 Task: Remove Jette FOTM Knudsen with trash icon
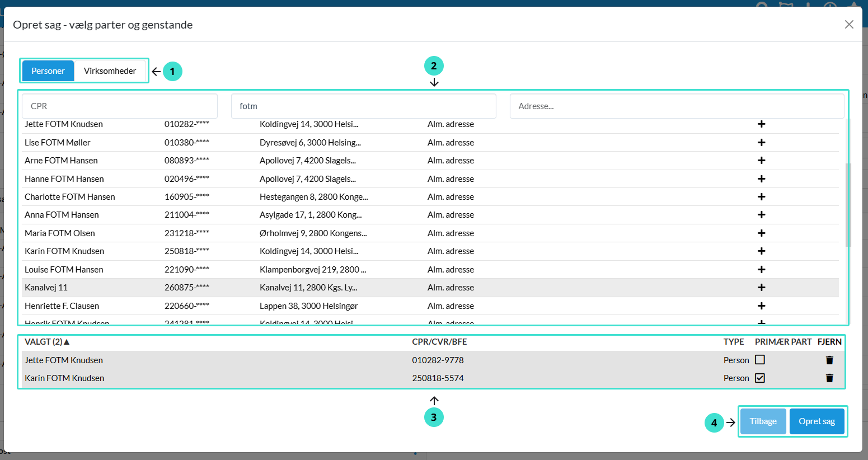click(829, 360)
